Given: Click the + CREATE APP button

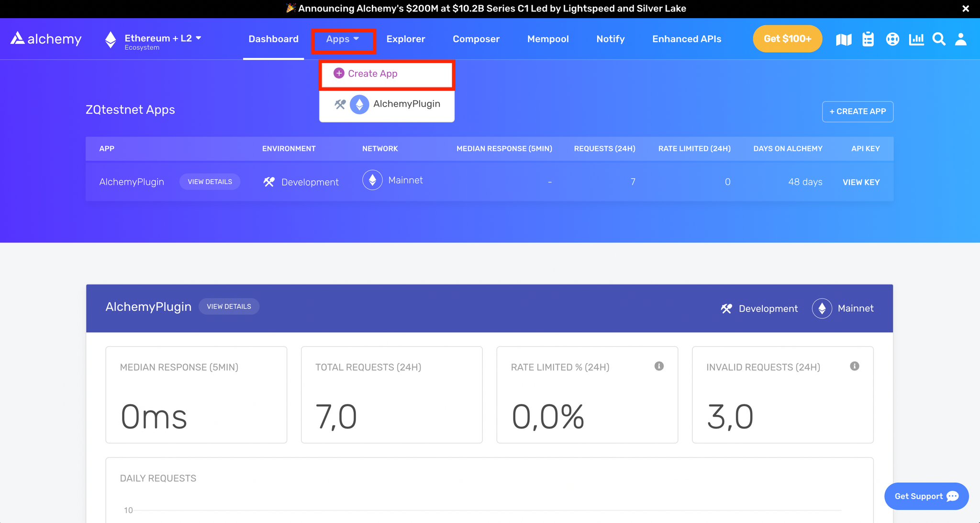Looking at the screenshot, I should click(857, 112).
